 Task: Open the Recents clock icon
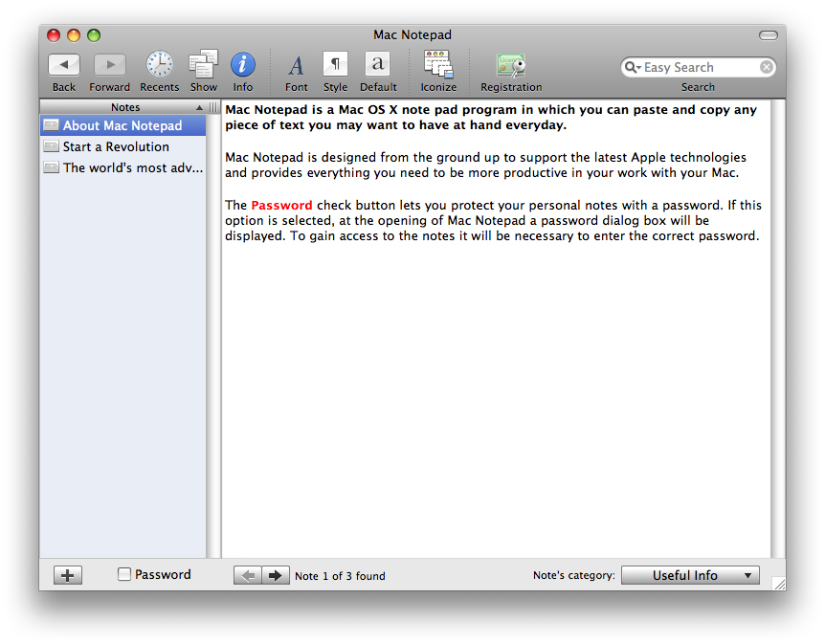click(x=160, y=65)
